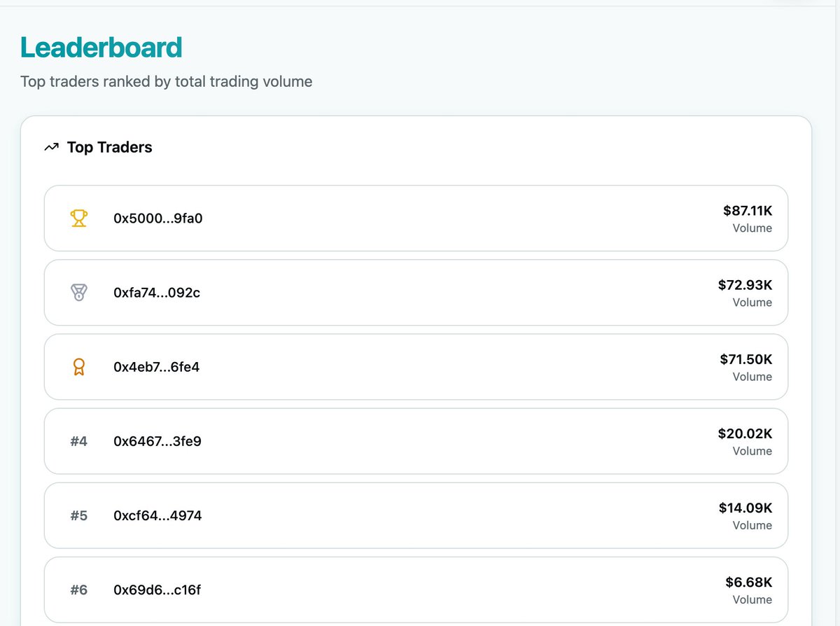
Task: Click the $6.68K volume value
Action: pos(749,582)
